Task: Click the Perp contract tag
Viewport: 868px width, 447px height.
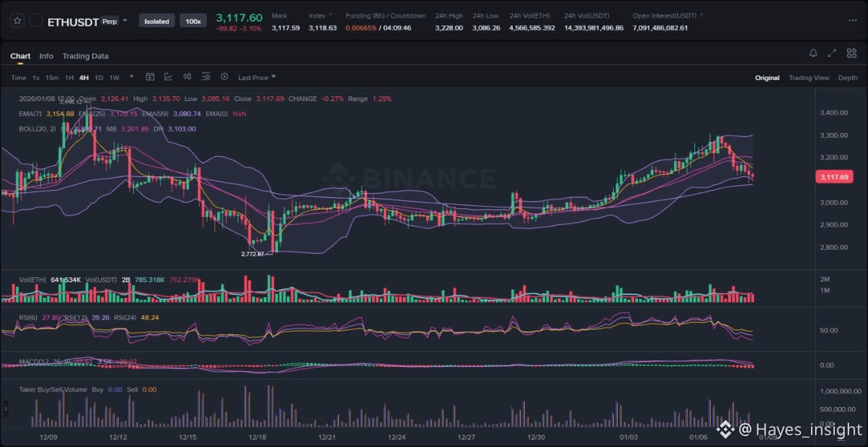Action: pyautogui.click(x=109, y=22)
